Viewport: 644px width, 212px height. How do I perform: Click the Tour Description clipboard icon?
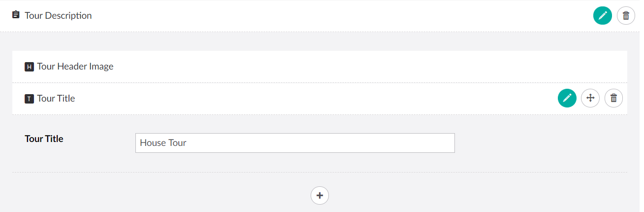click(x=16, y=15)
